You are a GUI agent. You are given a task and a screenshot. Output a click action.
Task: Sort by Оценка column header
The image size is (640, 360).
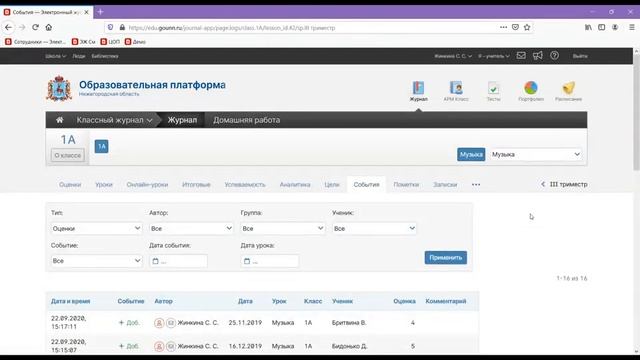click(x=404, y=301)
